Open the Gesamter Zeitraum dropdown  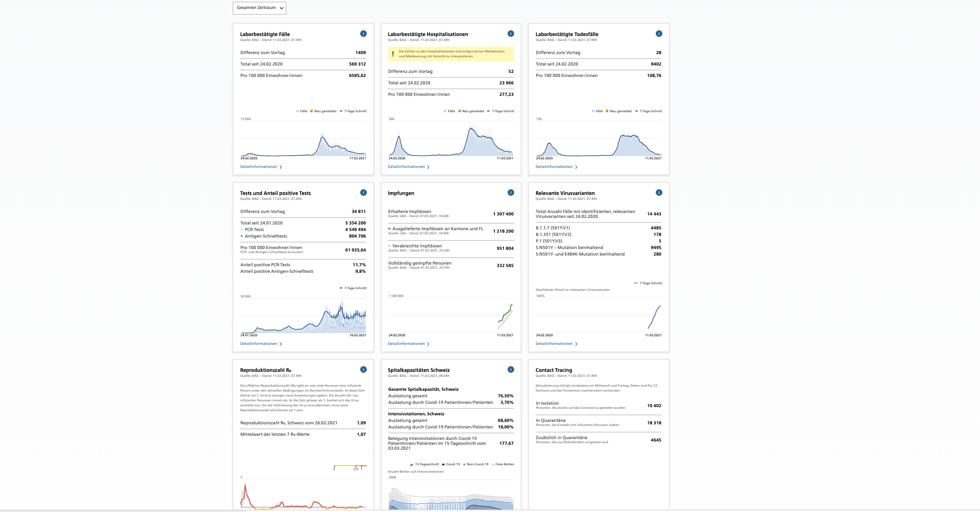(260, 8)
